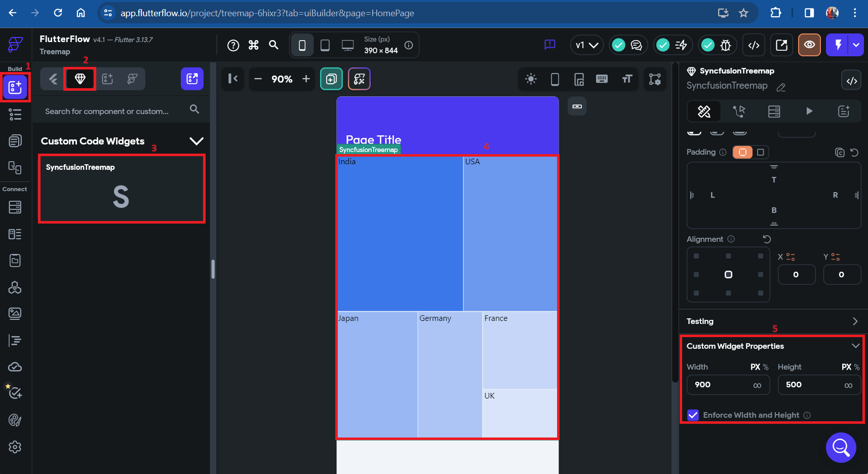
Task: Open the widget code button in properties panel
Action: pyautogui.click(x=852, y=81)
